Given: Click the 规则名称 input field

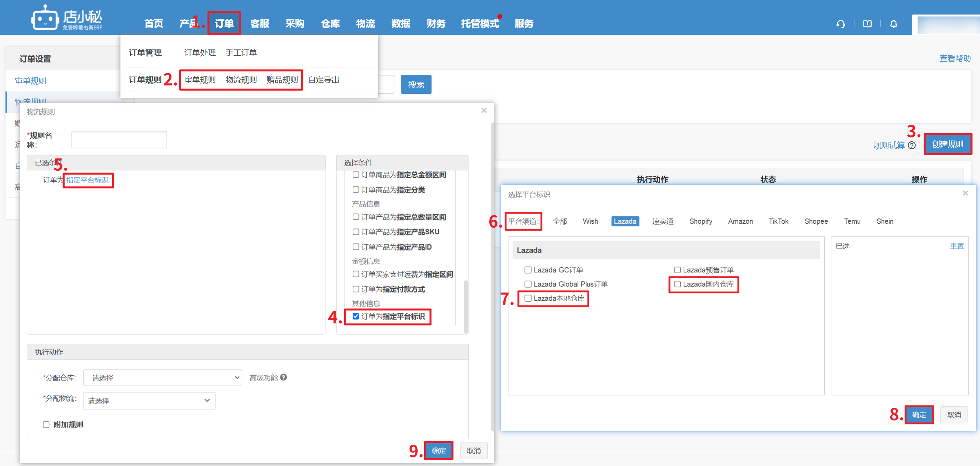Looking at the screenshot, I should [x=119, y=140].
